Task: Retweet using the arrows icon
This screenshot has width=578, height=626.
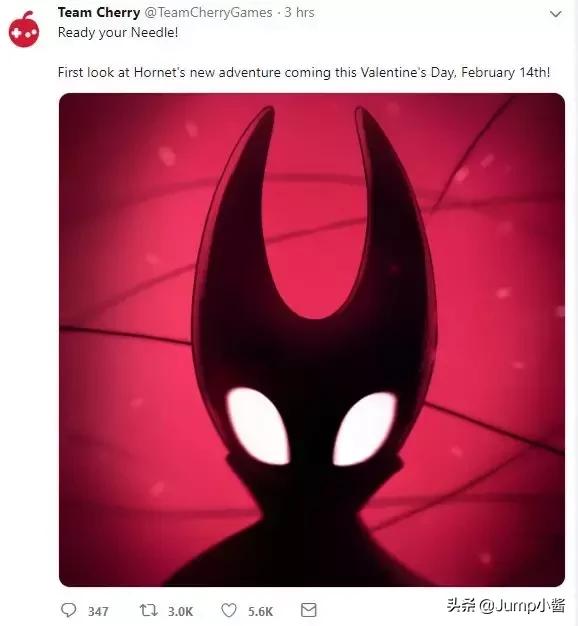Action: point(149,610)
